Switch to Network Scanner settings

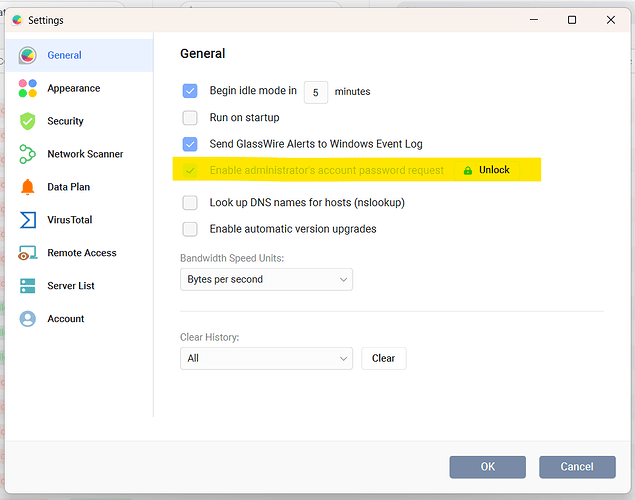(x=79, y=154)
